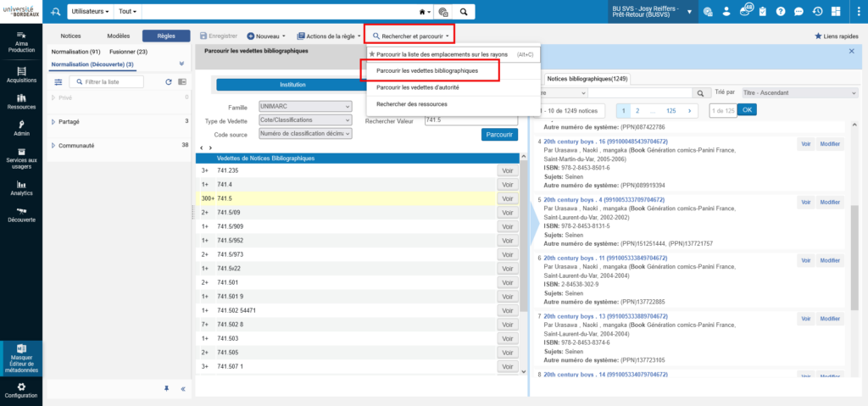The image size is (868, 406).
Task: Open the persistent search icon beside Utilisateurs
Action: pos(55,12)
